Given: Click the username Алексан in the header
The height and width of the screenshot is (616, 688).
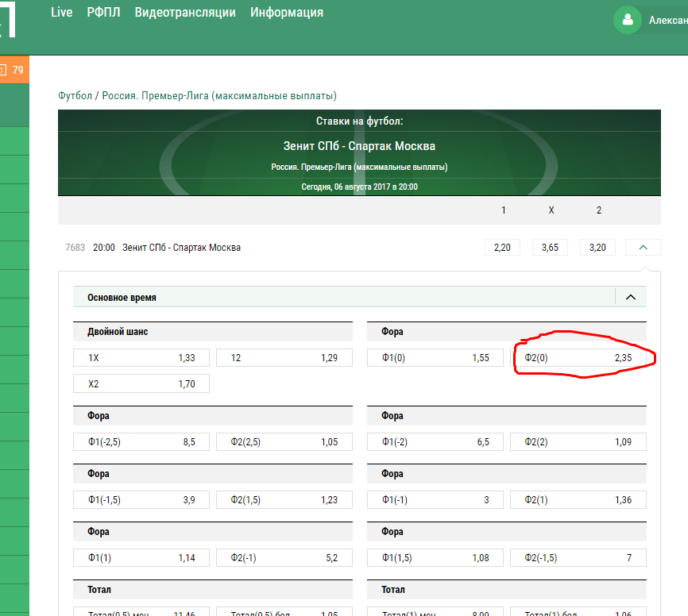Looking at the screenshot, I should tap(668, 20).
